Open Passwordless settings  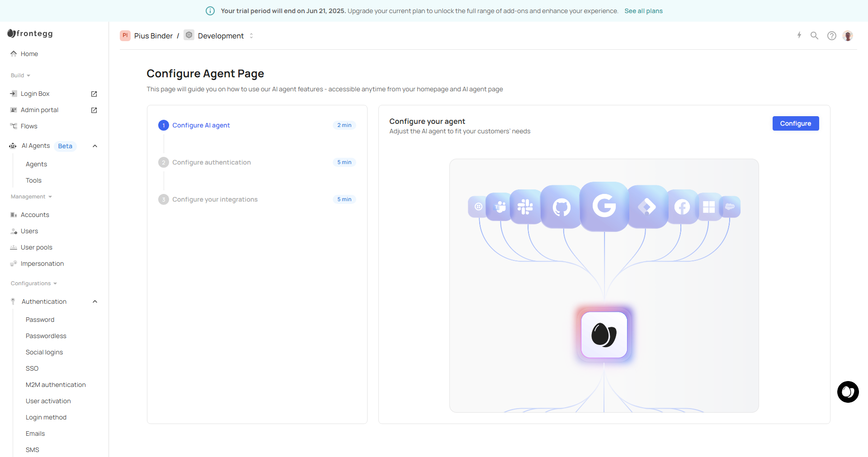[46, 336]
